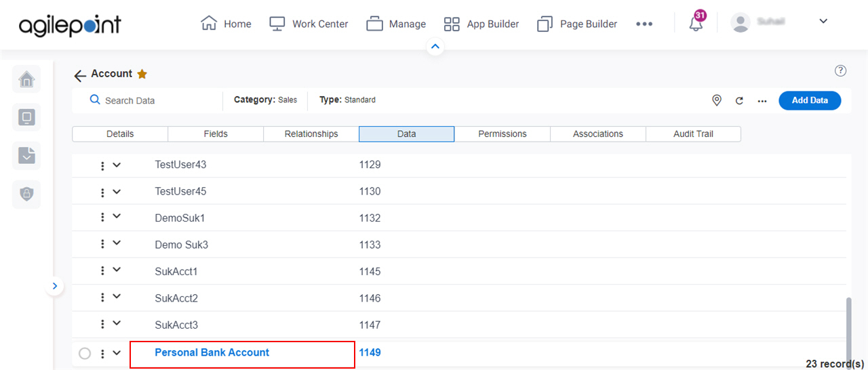The height and width of the screenshot is (370, 868).
Task: Expand the Personal Bank Account row
Action: 117,352
